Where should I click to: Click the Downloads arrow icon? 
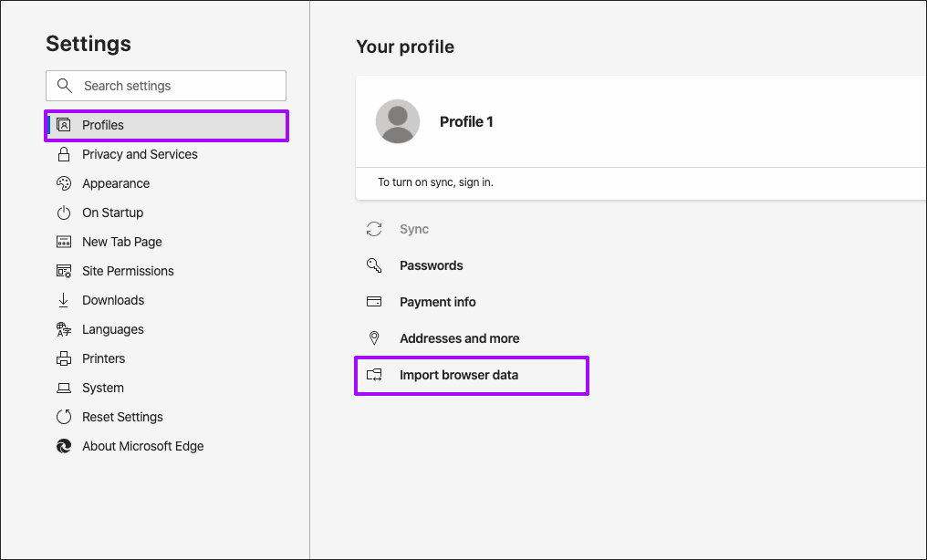[64, 300]
